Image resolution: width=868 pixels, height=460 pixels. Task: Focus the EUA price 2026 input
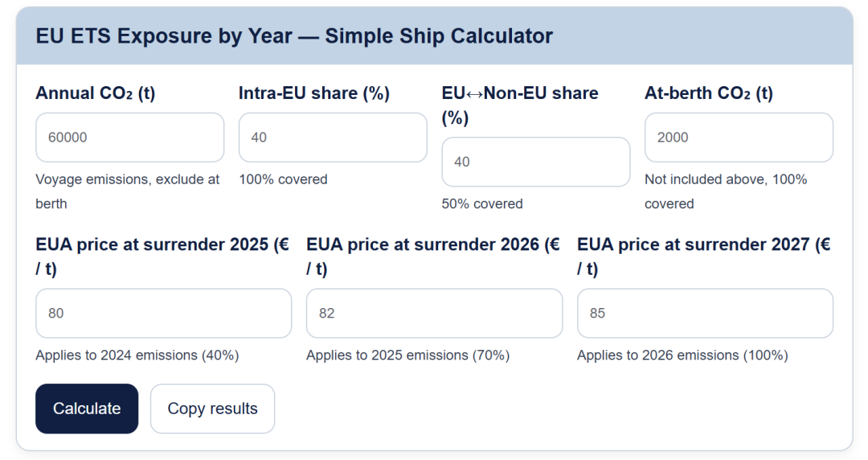pyautogui.click(x=434, y=313)
